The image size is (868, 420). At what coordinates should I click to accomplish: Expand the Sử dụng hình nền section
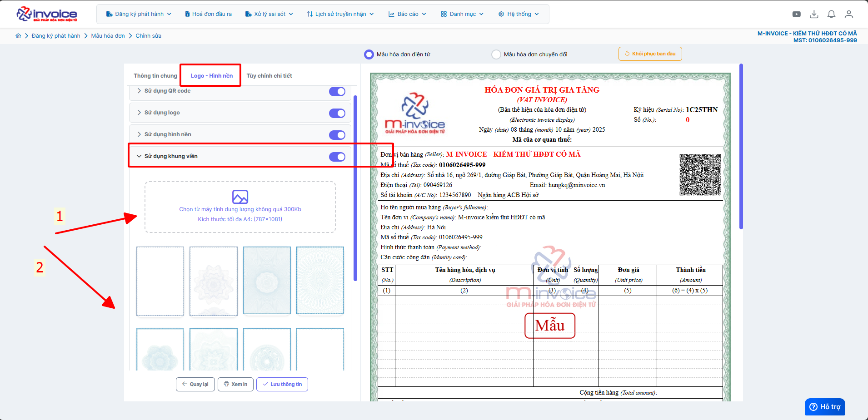point(168,134)
